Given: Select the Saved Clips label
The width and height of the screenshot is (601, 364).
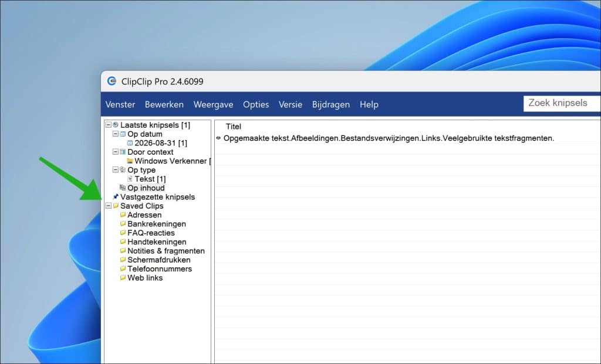Looking at the screenshot, I should 142,206.
